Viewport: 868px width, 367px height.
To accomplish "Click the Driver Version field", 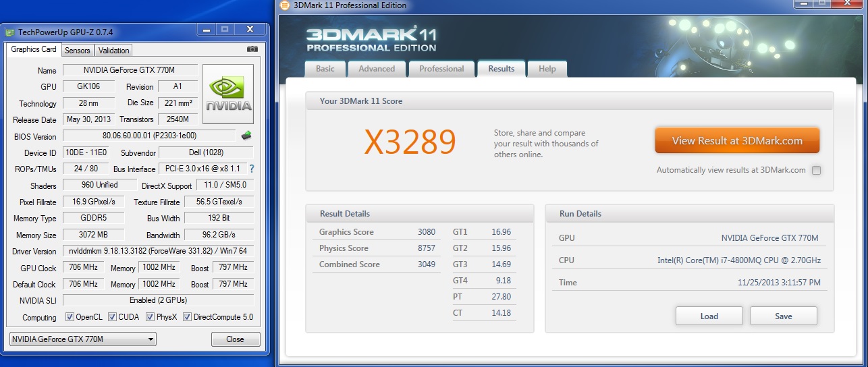I will pos(159,251).
